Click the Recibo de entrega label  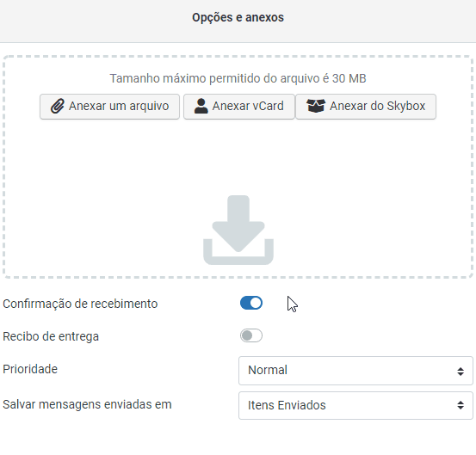51,336
